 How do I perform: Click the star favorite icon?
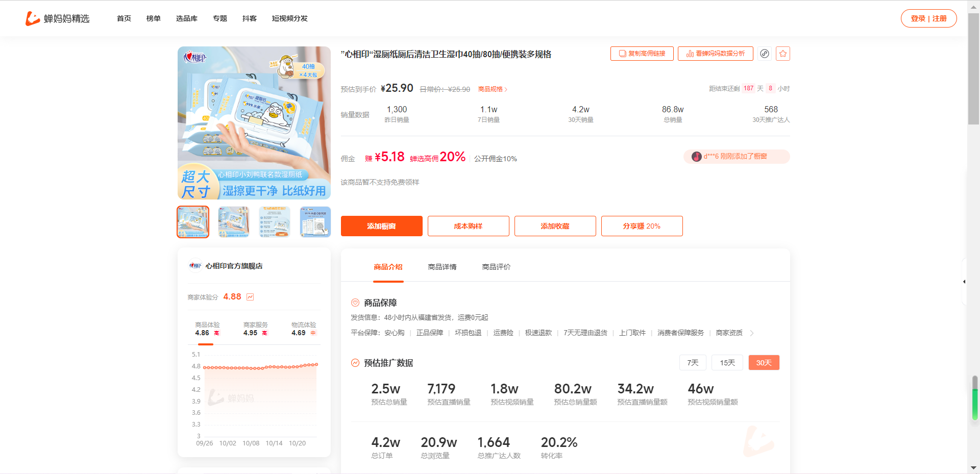(783, 54)
